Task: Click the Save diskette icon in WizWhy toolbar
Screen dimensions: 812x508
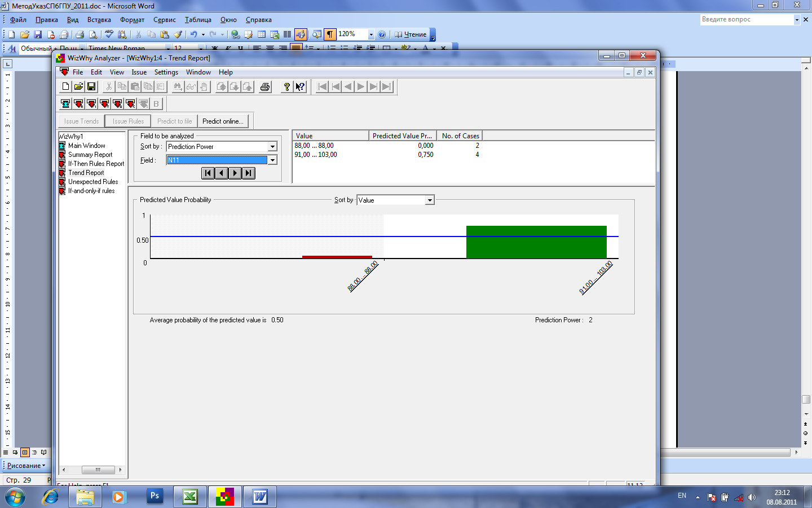Action: 91,86
